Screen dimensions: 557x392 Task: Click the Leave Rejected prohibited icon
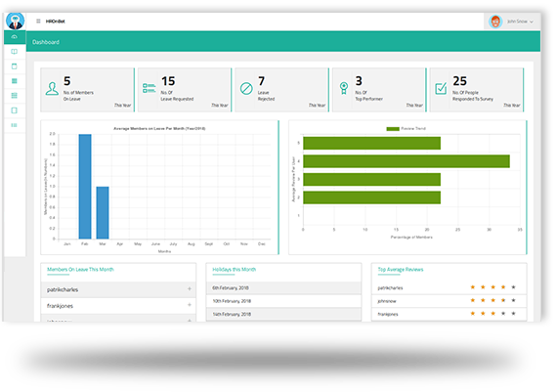point(246,89)
